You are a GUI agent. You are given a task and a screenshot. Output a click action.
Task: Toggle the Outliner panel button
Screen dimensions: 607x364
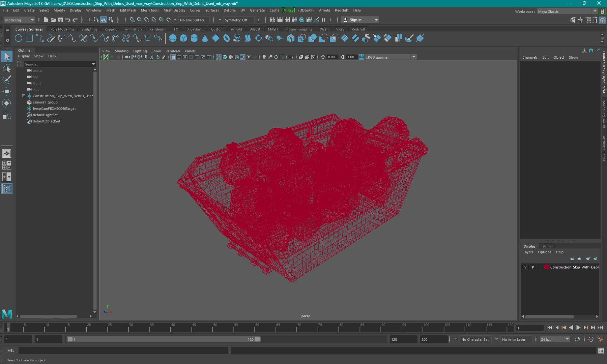coord(7,188)
